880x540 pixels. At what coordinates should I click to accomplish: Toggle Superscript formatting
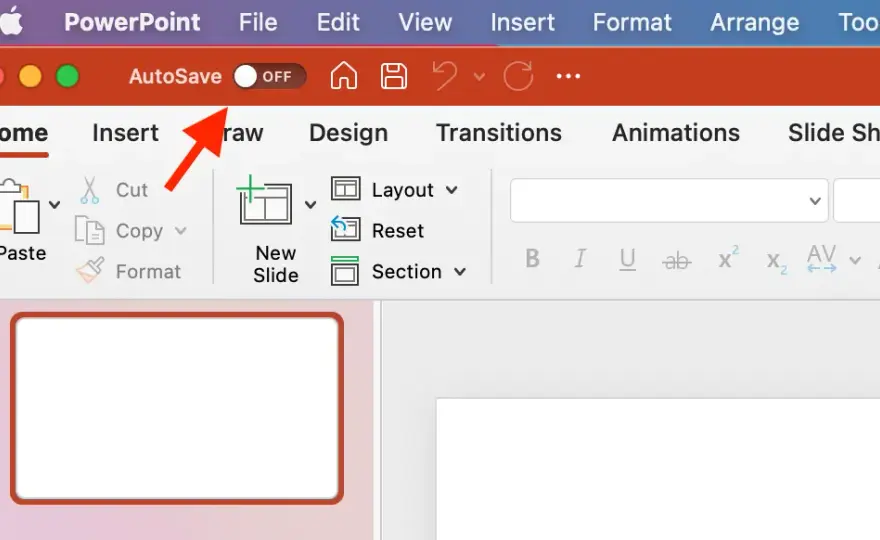728,258
